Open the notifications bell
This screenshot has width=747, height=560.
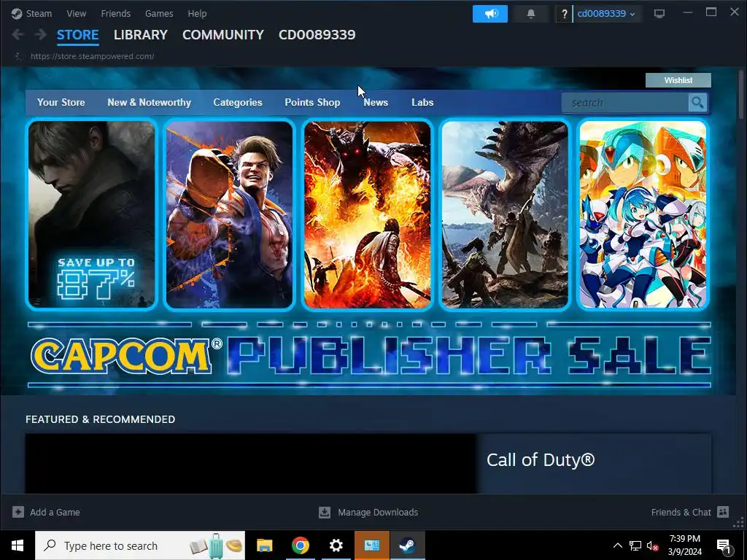[x=531, y=14]
